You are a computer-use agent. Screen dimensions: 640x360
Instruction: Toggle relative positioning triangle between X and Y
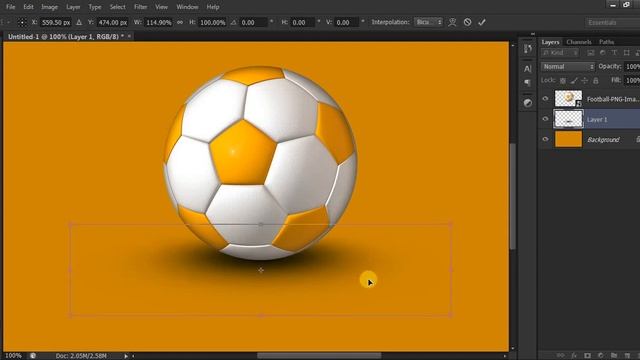click(x=79, y=22)
